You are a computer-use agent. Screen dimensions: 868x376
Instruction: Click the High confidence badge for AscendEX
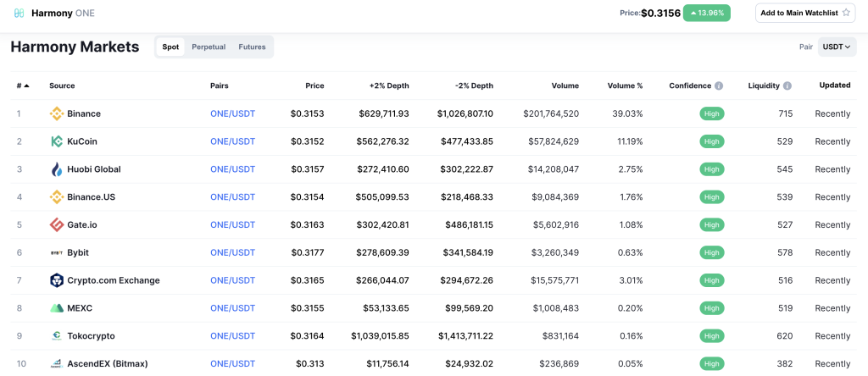[x=712, y=364]
